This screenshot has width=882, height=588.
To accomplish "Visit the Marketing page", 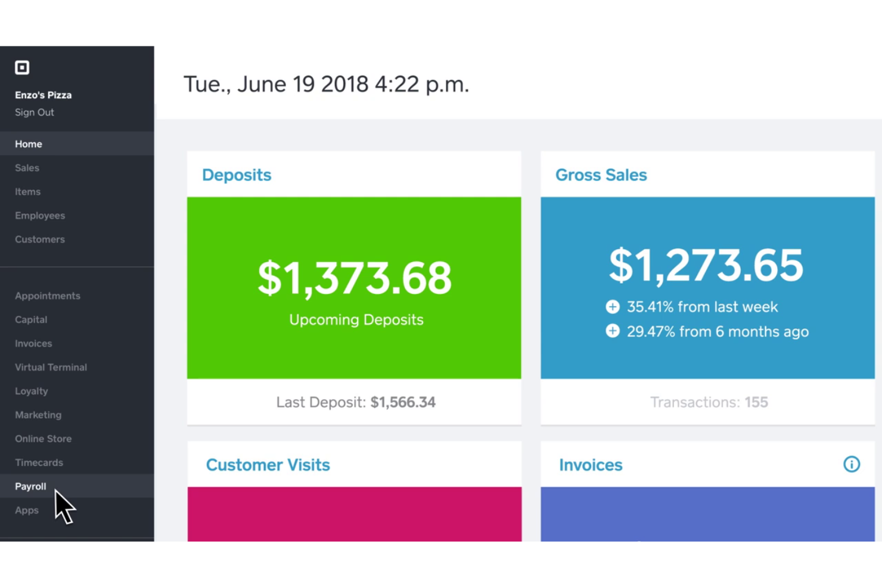I will coord(38,415).
